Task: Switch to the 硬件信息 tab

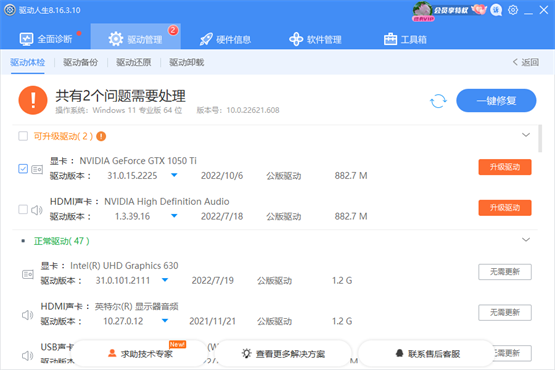Action: (x=225, y=39)
